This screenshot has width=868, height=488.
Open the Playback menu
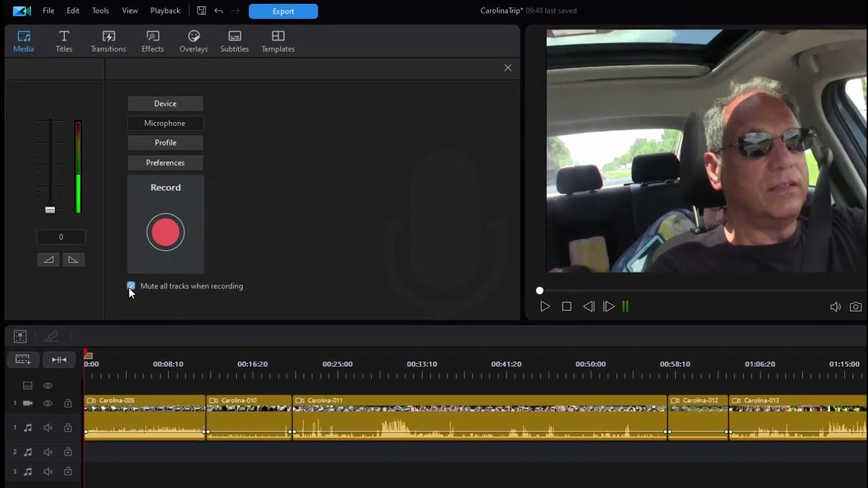(x=165, y=11)
